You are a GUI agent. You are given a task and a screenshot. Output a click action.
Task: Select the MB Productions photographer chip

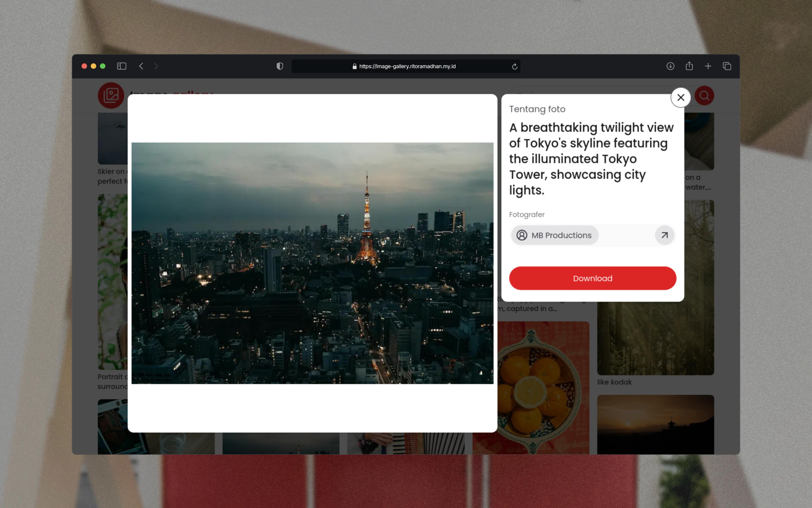click(555, 235)
